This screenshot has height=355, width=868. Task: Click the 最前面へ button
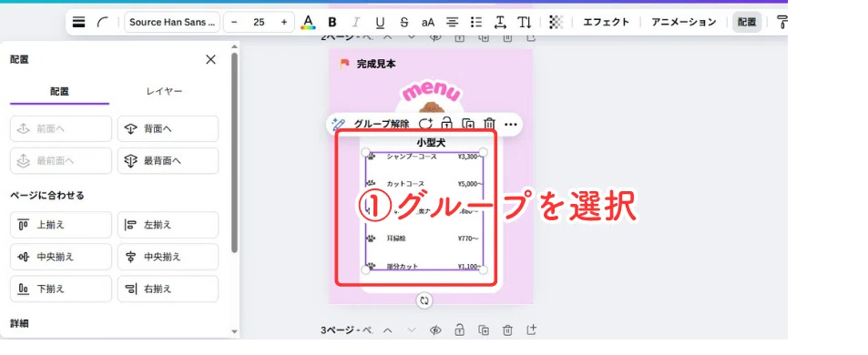coord(61,161)
